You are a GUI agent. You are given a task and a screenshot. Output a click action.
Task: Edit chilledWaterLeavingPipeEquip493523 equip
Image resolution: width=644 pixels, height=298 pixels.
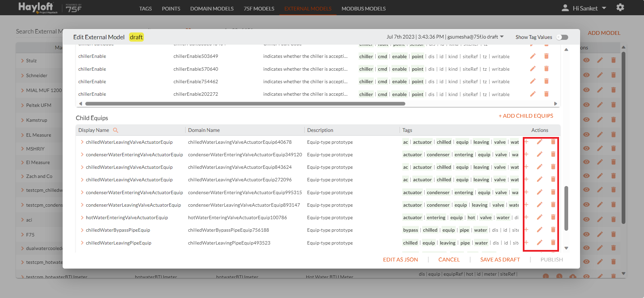coord(540,243)
